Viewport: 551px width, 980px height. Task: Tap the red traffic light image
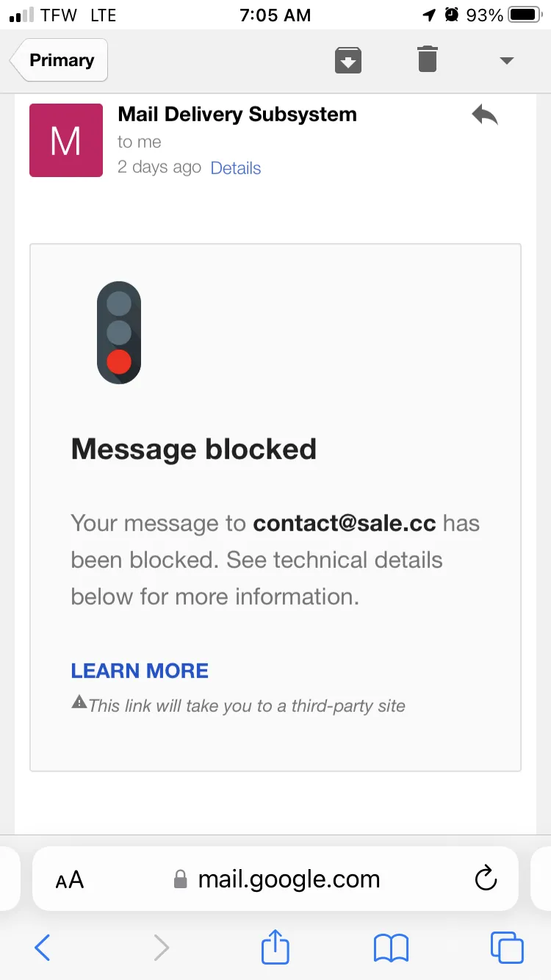119,333
